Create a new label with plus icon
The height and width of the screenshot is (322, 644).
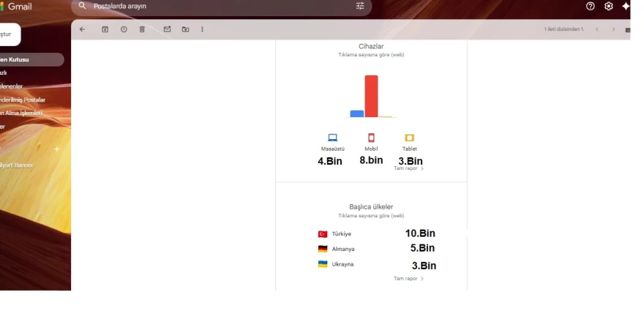[x=56, y=149]
